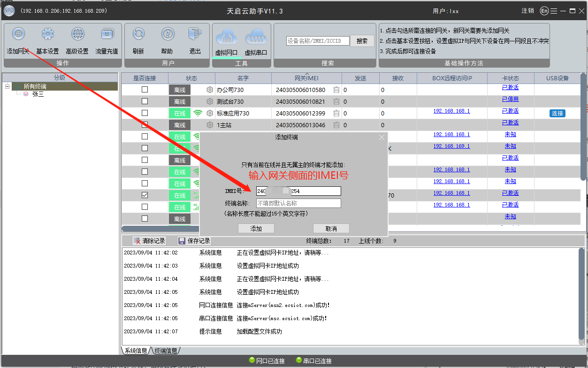Open settings gear for 办公司730 row
Image resolution: width=588 pixels, height=368 pixels.
click(210, 90)
